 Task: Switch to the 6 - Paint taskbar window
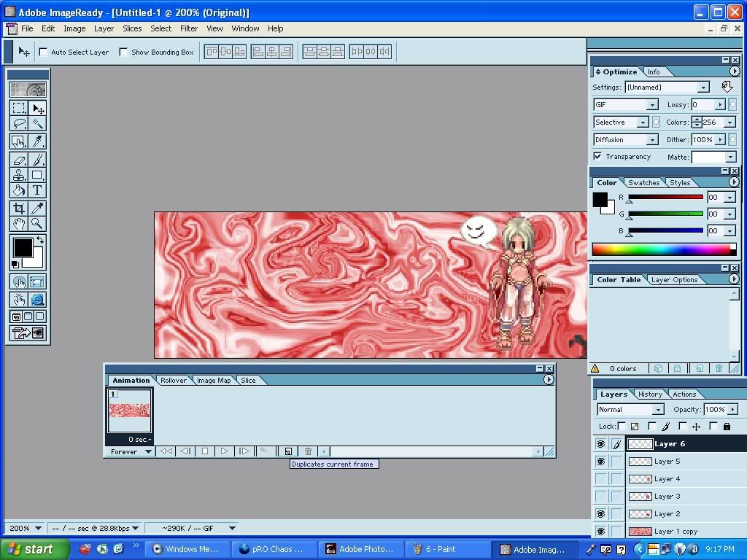tap(446, 549)
